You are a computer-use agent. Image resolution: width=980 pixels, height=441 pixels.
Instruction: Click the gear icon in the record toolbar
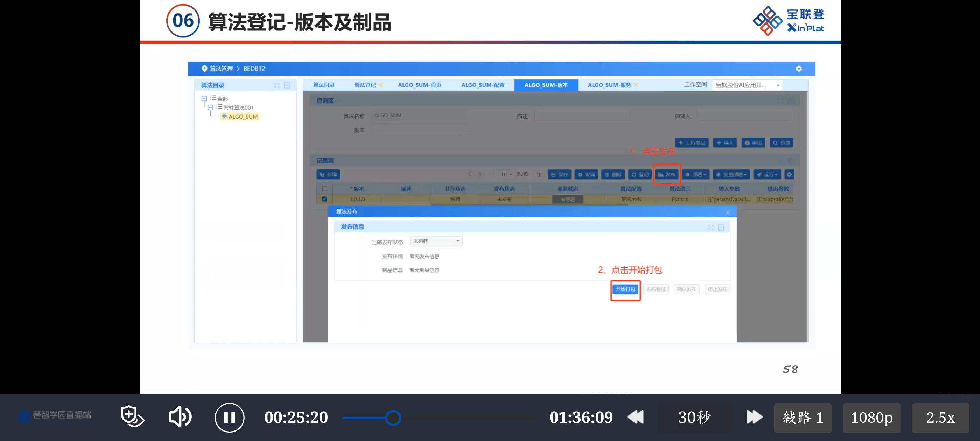click(x=789, y=174)
